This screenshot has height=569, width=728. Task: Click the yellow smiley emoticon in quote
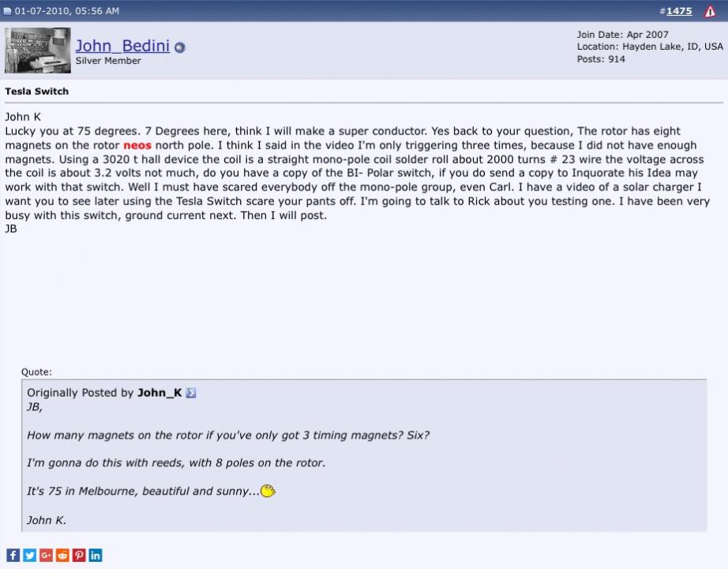point(268,491)
